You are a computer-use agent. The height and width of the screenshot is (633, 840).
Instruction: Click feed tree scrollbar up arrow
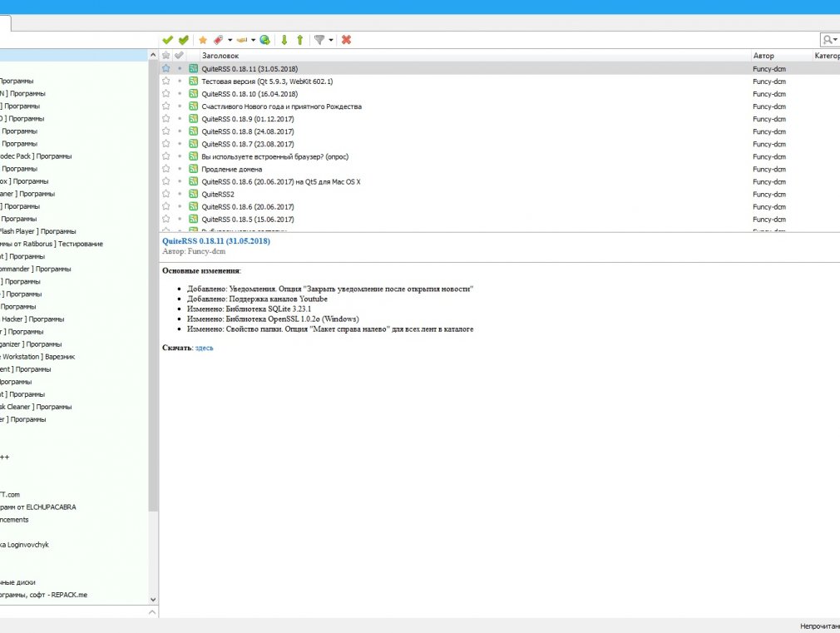tap(153, 55)
